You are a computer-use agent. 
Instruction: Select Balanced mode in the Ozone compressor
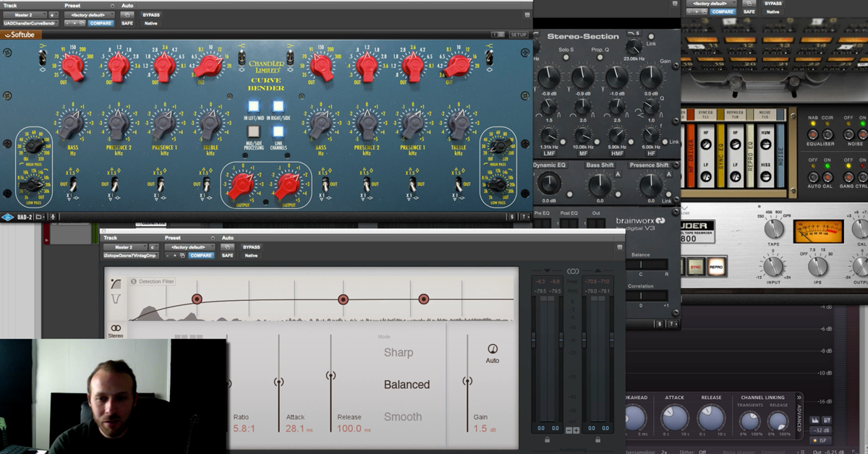pyautogui.click(x=407, y=385)
